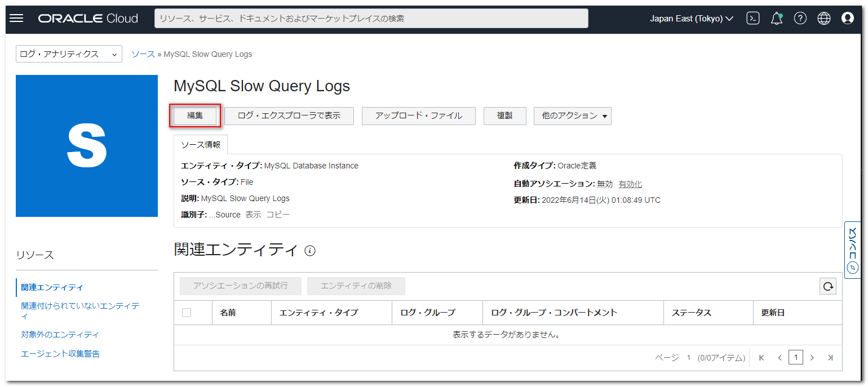
Task: Focus the resource search field
Action: (x=371, y=19)
